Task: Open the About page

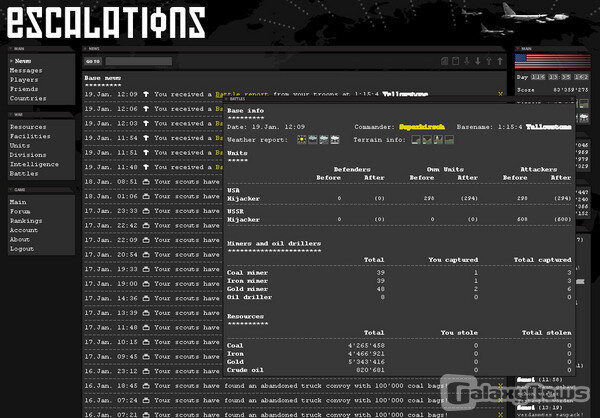Action: [x=20, y=239]
